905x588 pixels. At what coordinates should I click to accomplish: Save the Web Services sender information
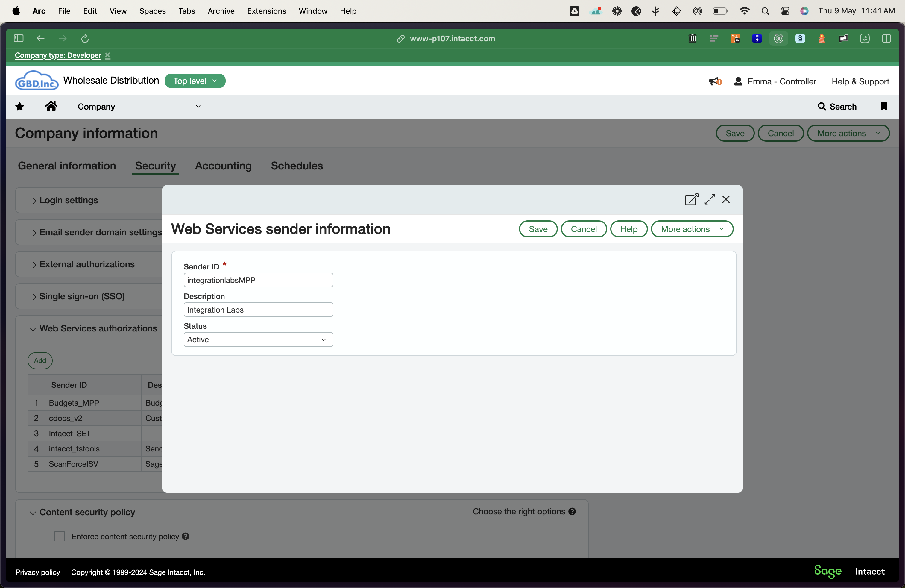pyautogui.click(x=538, y=229)
